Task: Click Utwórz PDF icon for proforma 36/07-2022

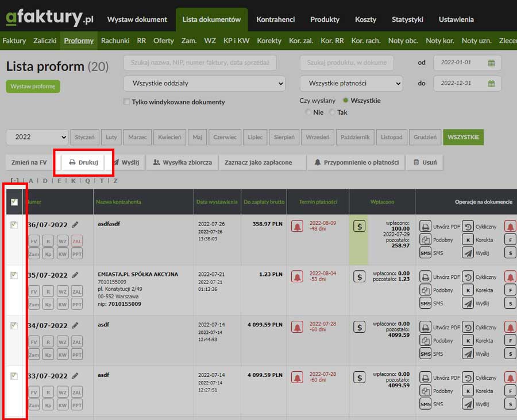Action: [426, 227]
